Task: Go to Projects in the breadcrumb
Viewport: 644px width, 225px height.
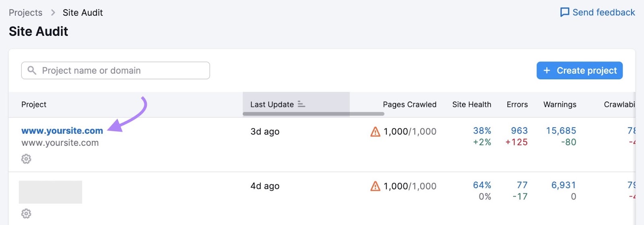Action: click(x=25, y=12)
